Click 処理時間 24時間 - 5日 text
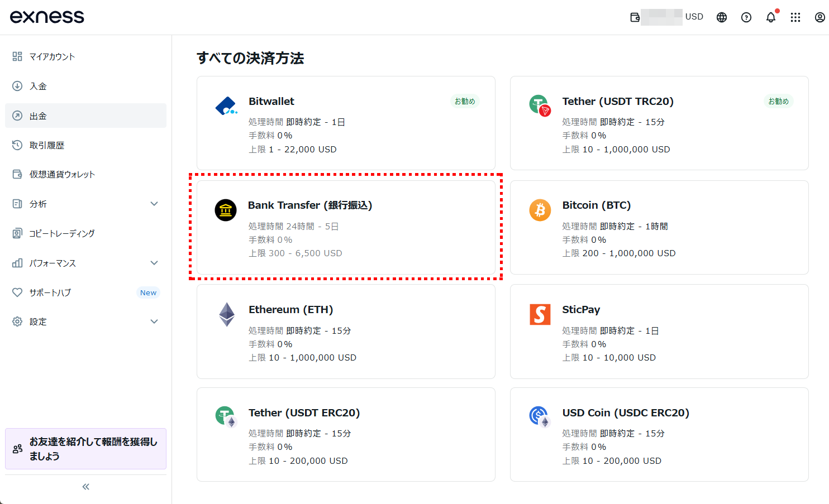 point(294,226)
